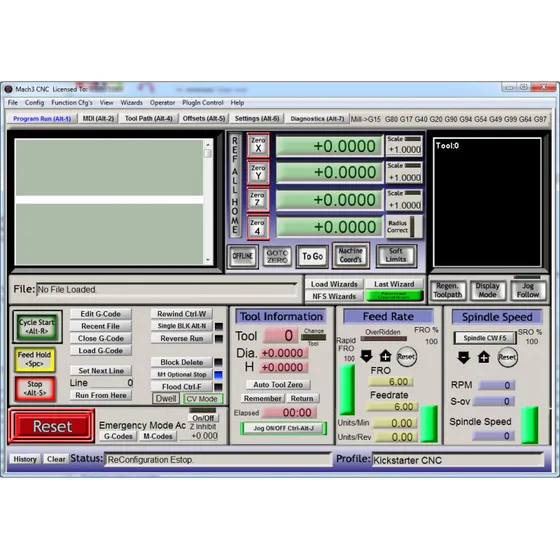This screenshot has width=560, height=560.
Task: Click the Dwell button
Action: click(166, 399)
